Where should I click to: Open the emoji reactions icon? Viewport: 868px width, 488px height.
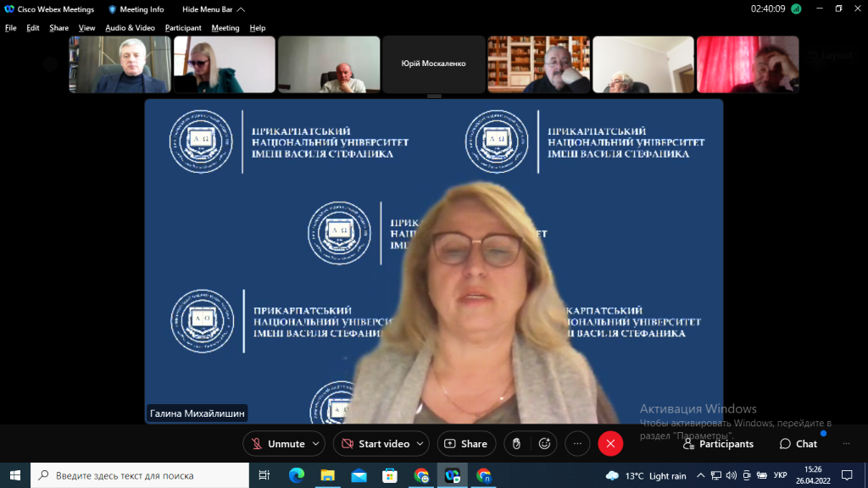(x=545, y=443)
